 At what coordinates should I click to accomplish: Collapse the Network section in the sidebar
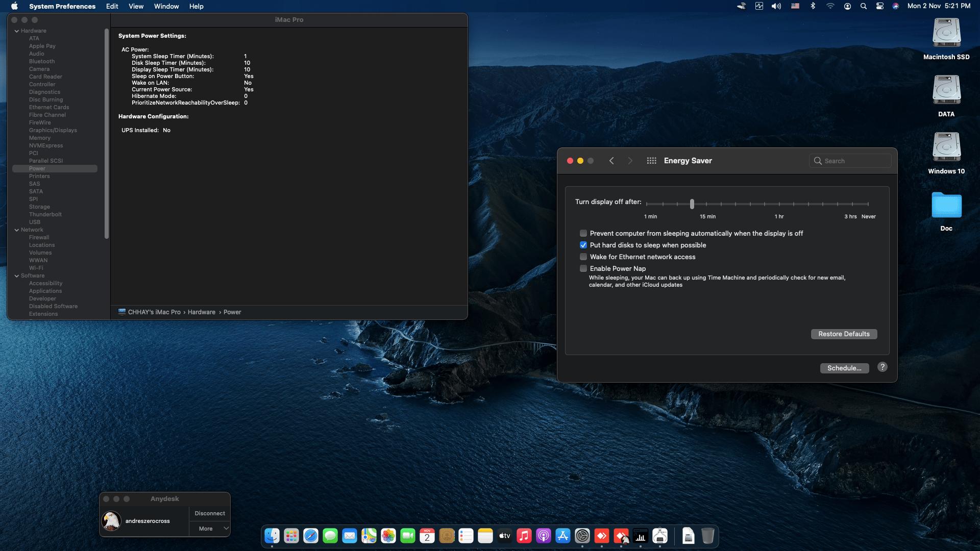point(17,230)
